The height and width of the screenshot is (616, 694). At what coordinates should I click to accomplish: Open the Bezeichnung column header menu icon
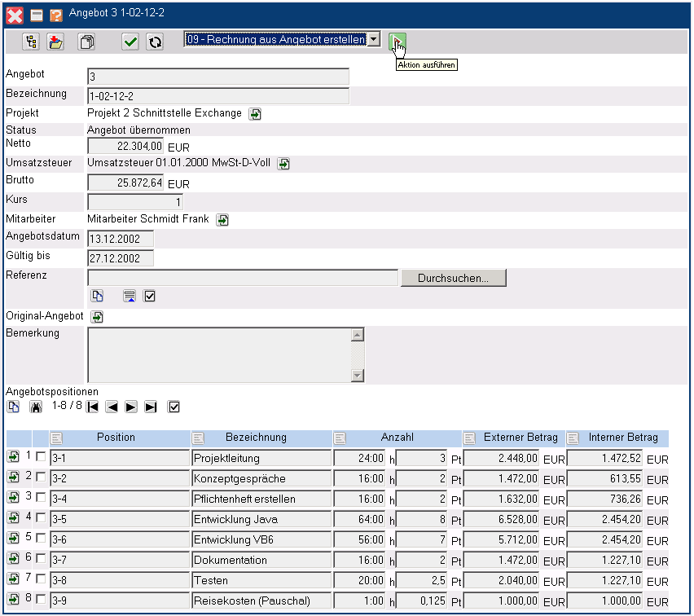coord(199,438)
